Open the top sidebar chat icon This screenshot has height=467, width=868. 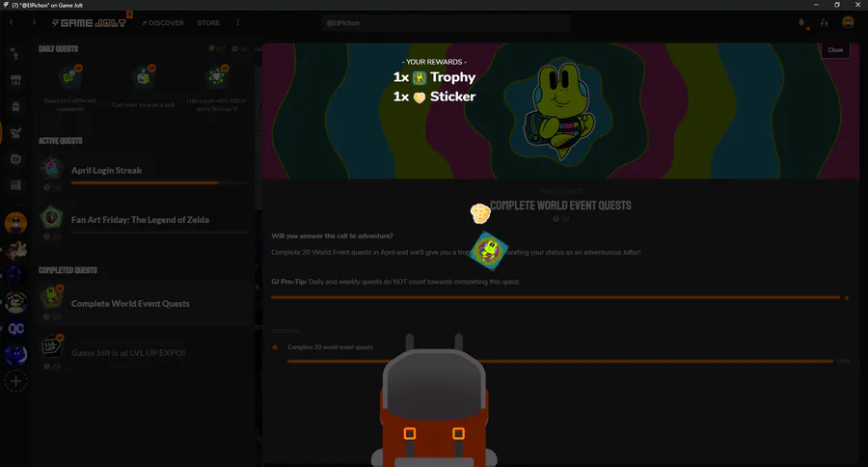pyautogui.click(x=15, y=53)
